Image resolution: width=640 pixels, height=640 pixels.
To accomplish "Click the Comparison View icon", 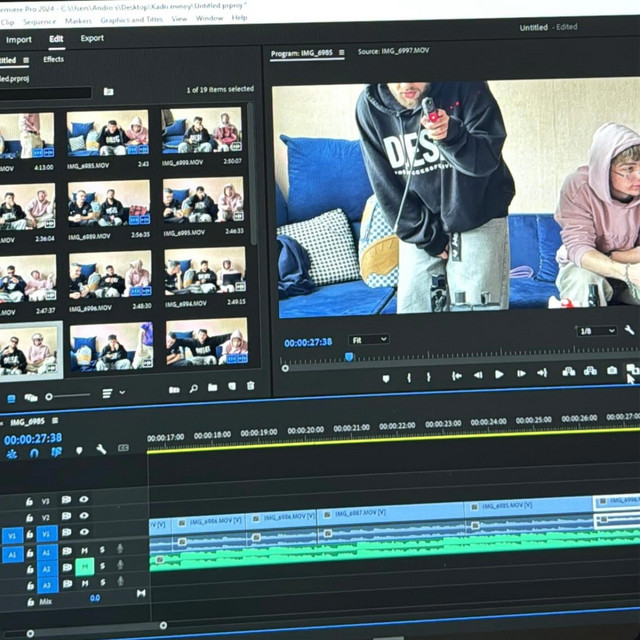I will coord(632,369).
